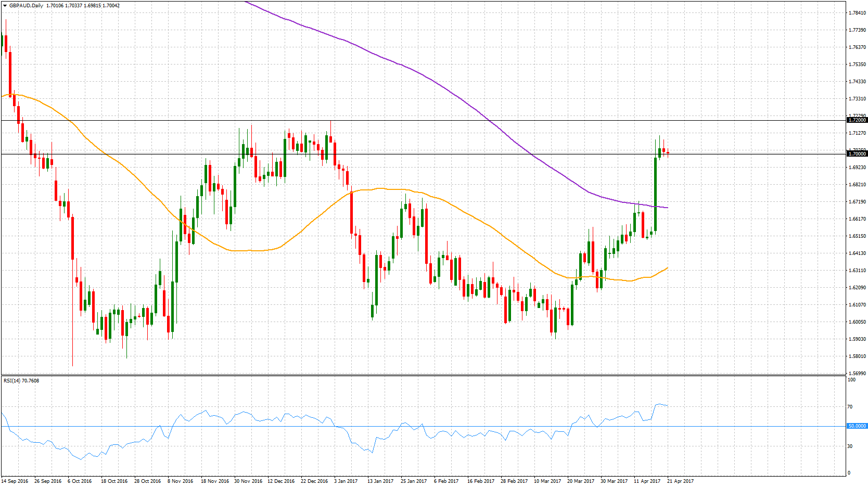Click the 1.59030 price axis label
This screenshot has width=868, height=487.
[x=858, y=339]
